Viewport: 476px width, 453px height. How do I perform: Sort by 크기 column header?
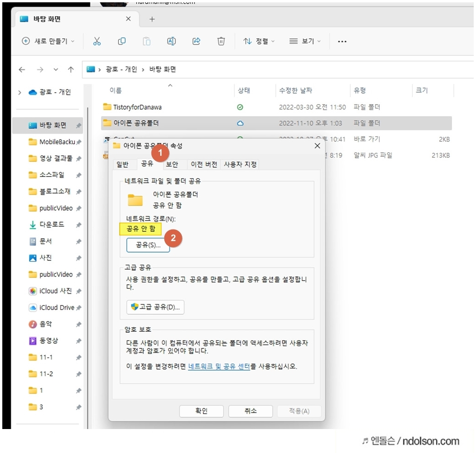(422, 90)
